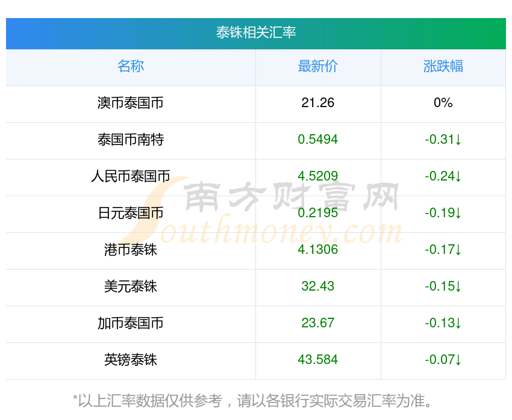The height and width of the screenshot is (420, 512).
Task: Click the 0% change value
Action: (443, 103)
